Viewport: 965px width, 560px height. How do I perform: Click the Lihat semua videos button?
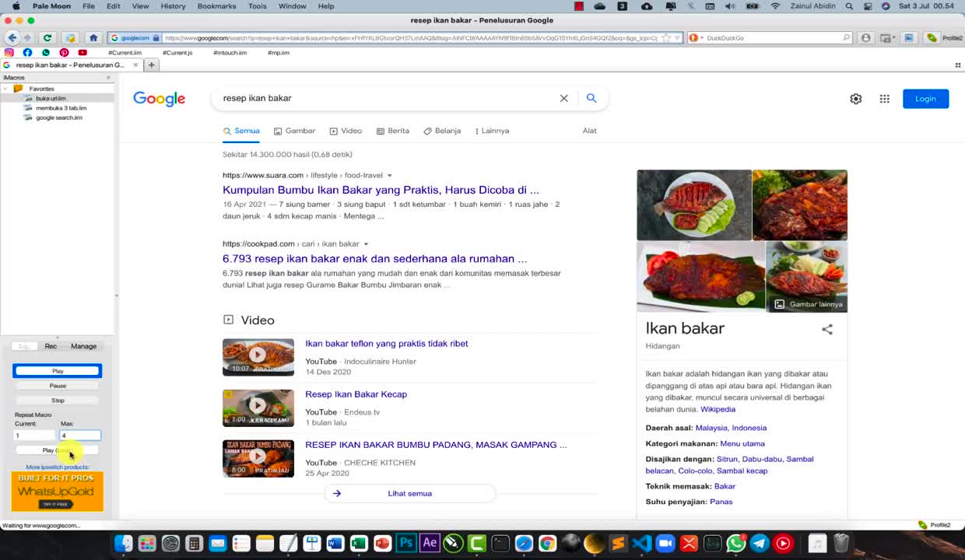click(409, 494)
